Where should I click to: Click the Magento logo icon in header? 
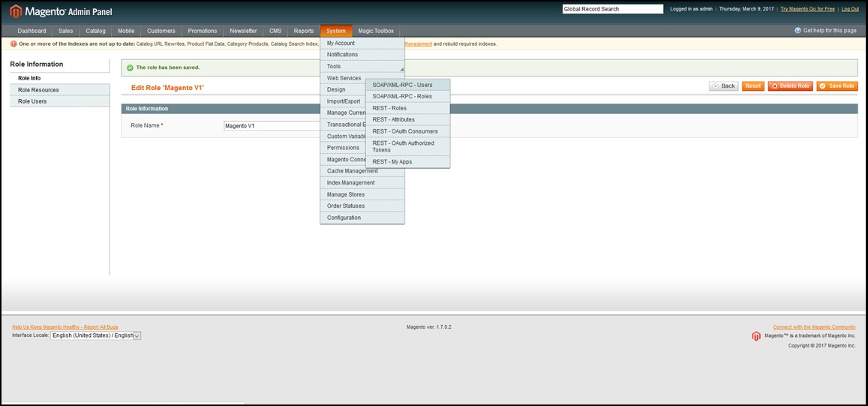click(x=16, y=11)
